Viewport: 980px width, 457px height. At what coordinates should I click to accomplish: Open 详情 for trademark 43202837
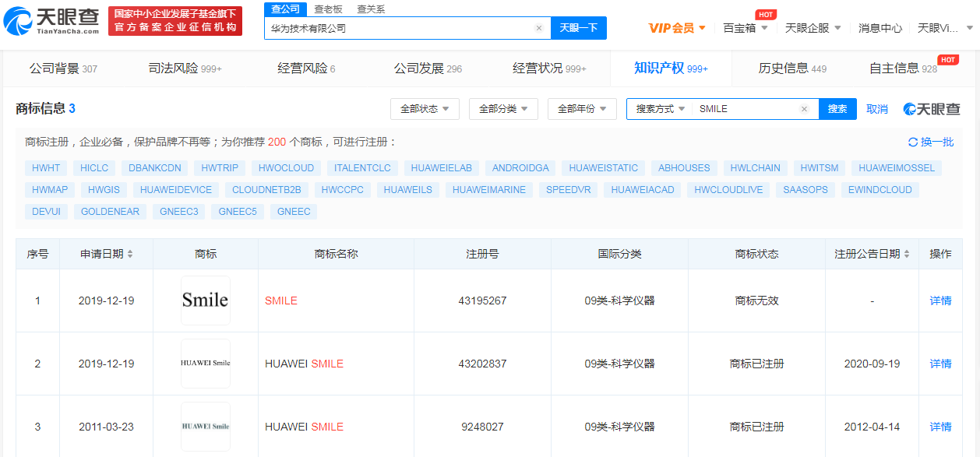pos(940,364)
